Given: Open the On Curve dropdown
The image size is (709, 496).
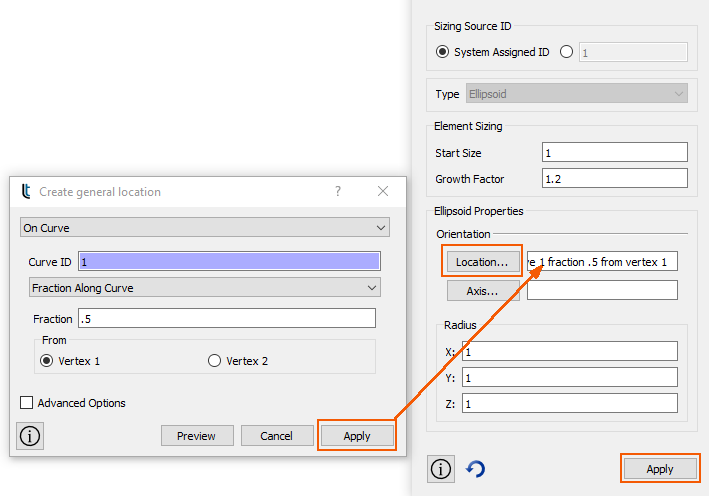Looking at the screenshot, I should 204,228.
